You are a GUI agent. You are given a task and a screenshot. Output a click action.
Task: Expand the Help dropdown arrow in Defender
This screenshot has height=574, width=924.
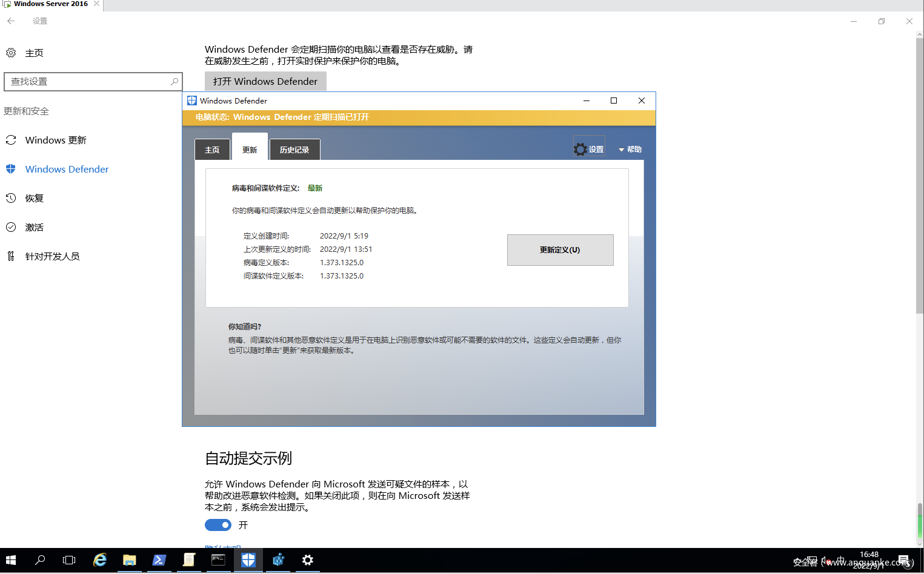coord(621,150)
